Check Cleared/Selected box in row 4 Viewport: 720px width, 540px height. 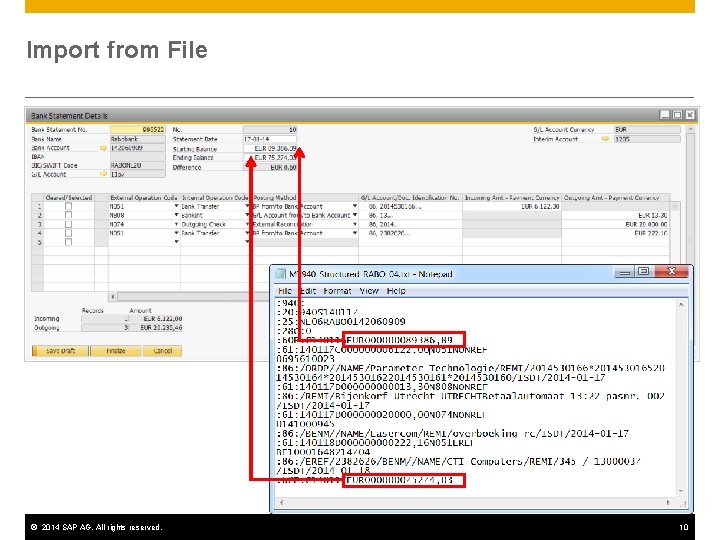click(68, 233)
